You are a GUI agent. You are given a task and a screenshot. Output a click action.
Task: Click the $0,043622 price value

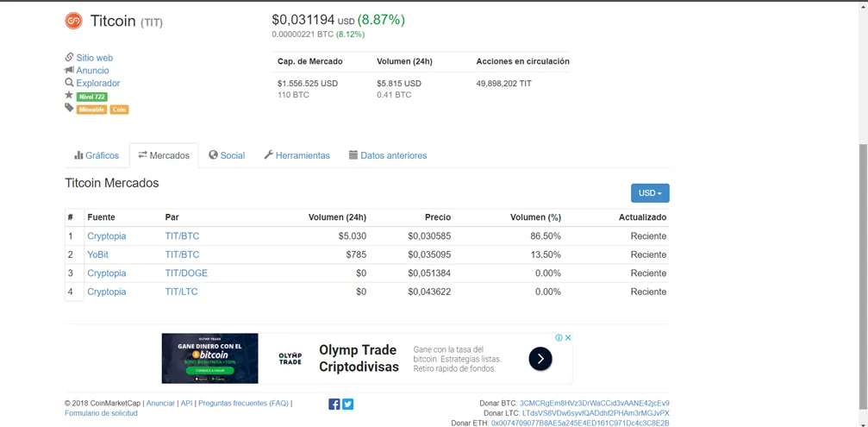[429, 292]
